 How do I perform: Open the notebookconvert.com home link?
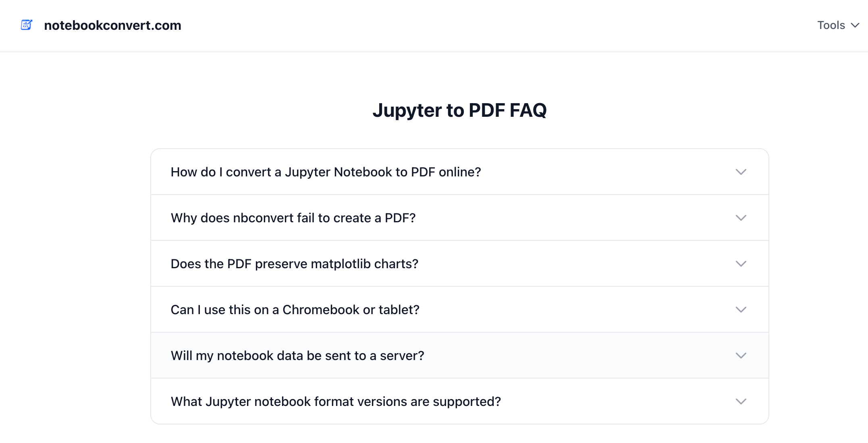click(112, 25)
